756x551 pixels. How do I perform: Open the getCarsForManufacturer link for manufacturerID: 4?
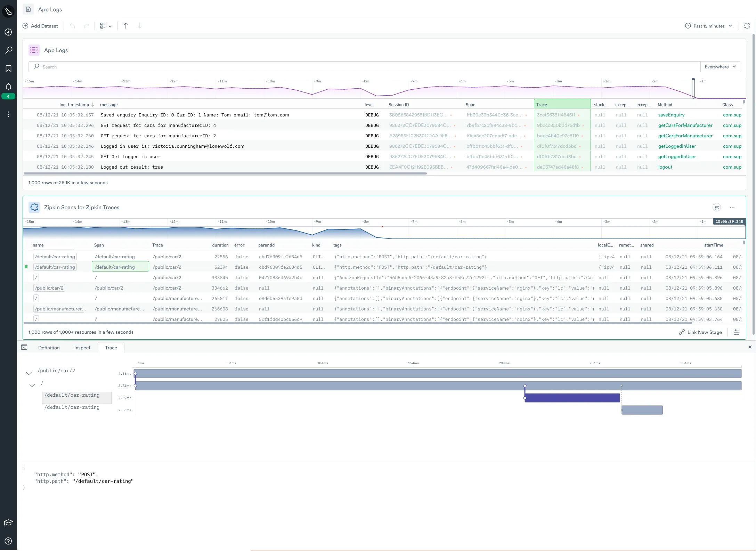tap(685, 125)
